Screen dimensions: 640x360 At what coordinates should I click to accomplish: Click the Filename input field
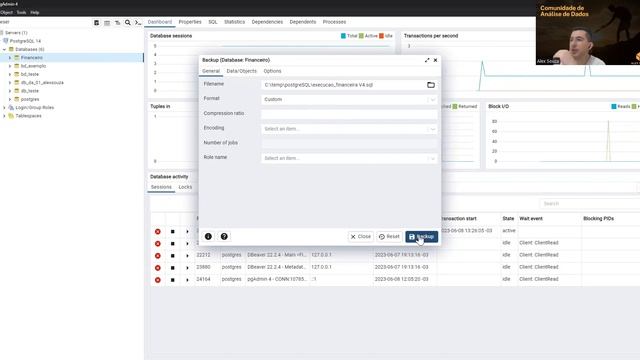(x=344, y=85)
